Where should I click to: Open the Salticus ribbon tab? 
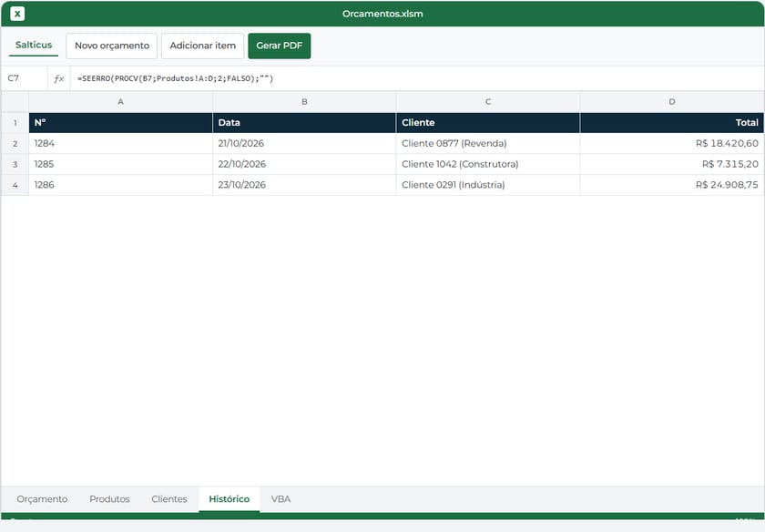pos(34,46)
